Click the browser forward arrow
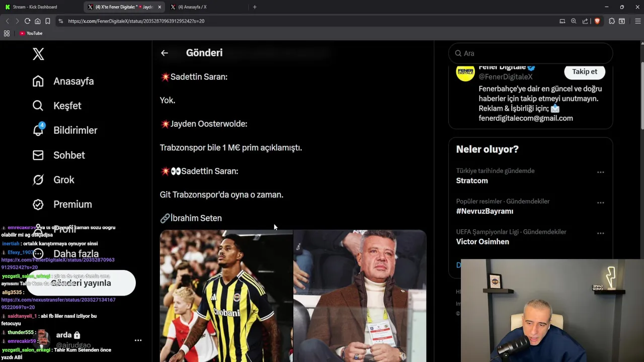Screen dimensions: 644x362 point(17,21)
